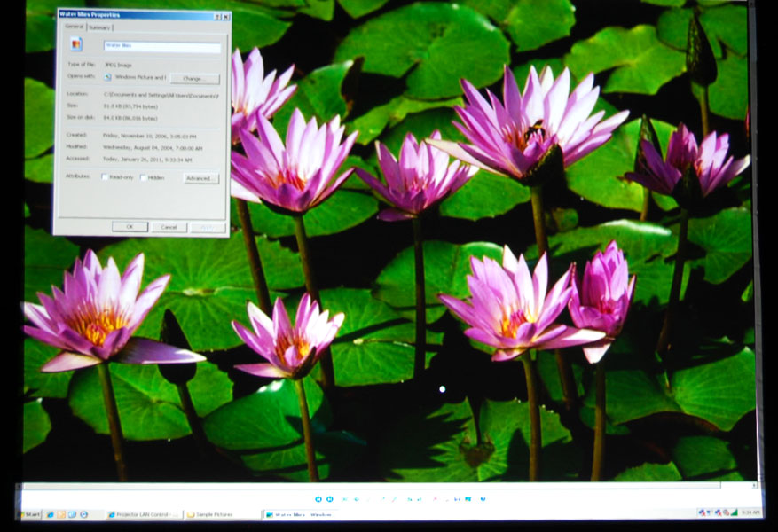The height and width of the screenshot is (532, 778).
Task: Open the Start menu
Action: pyautogui.click(x=32, y=514)
